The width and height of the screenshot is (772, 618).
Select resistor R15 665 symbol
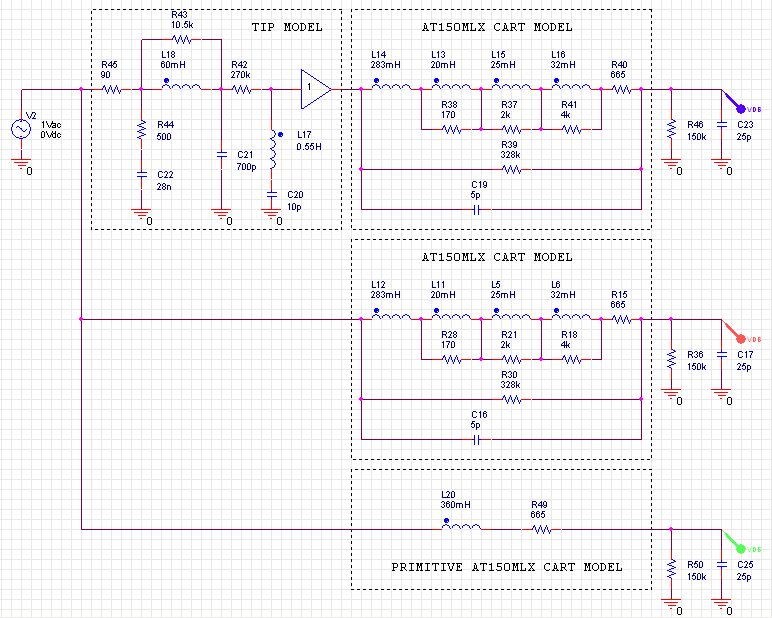(622, 320)
